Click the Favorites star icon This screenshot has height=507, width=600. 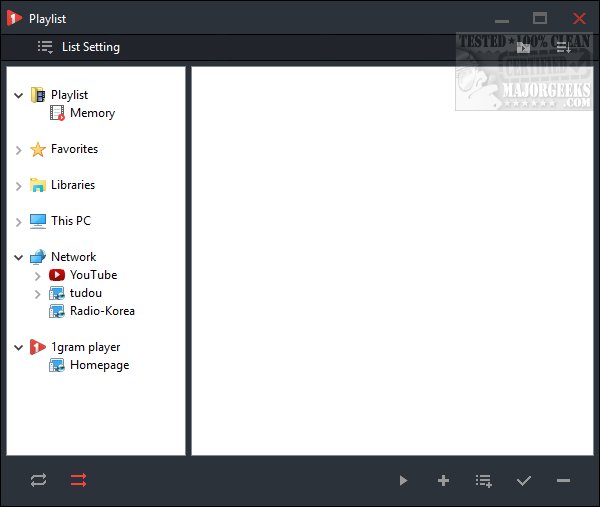(x=38, y=149)
